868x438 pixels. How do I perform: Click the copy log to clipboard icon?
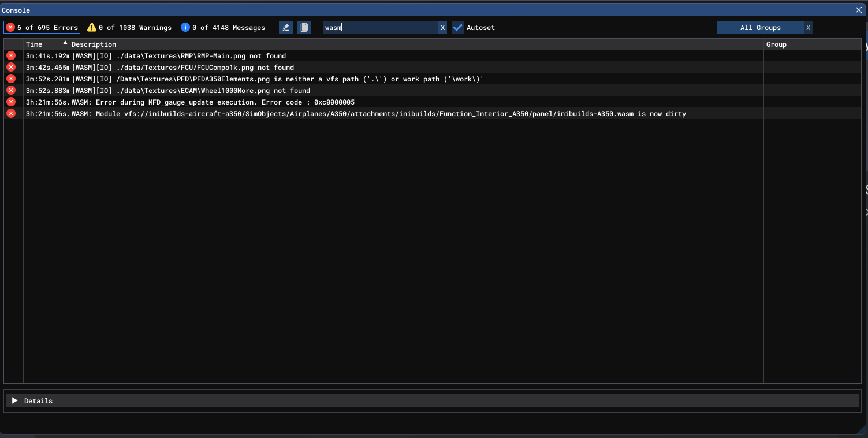click(304, 27)
